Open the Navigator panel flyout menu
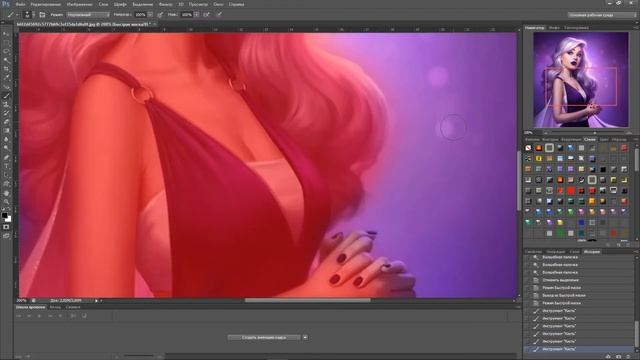Viewport: 640px width, 360px height. [x=636, y=28]
